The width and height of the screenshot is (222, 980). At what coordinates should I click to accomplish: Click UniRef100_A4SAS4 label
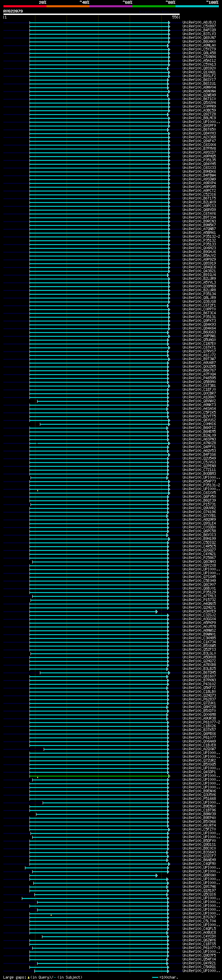[x=199, y=408]
